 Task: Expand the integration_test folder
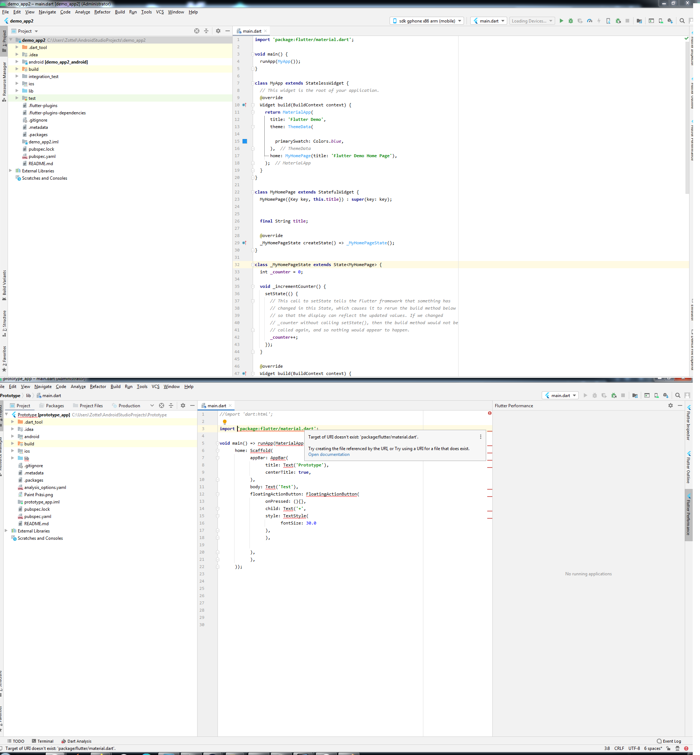point(17,77)
